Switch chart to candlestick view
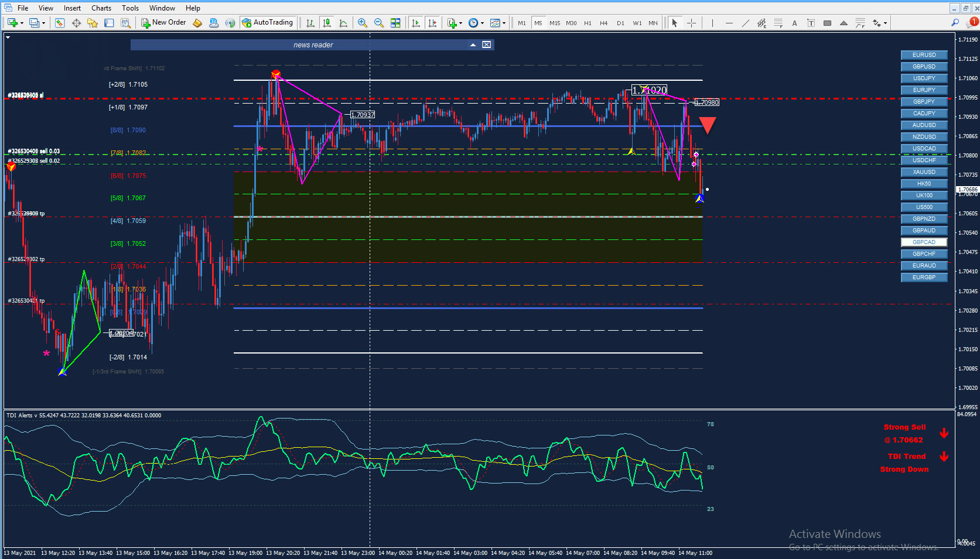The width and height of the screenshot is (980, 559). [x=327, y=23]
